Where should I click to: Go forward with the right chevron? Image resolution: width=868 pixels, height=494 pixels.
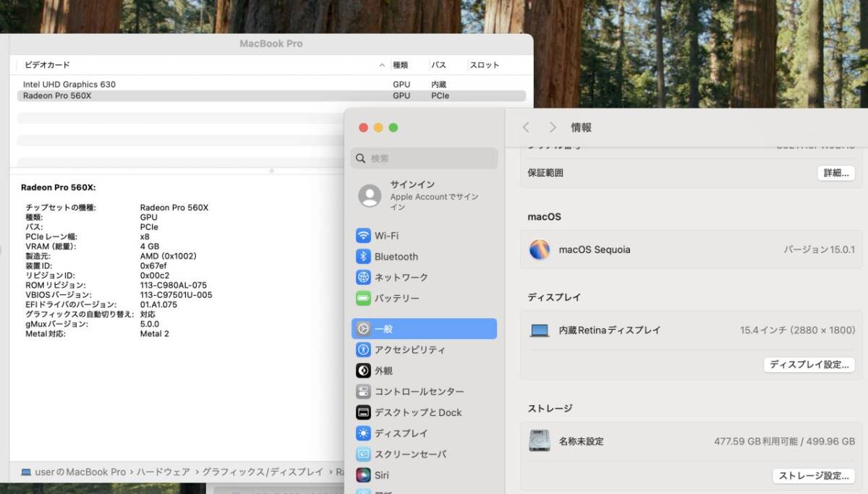tap(553, 127)
